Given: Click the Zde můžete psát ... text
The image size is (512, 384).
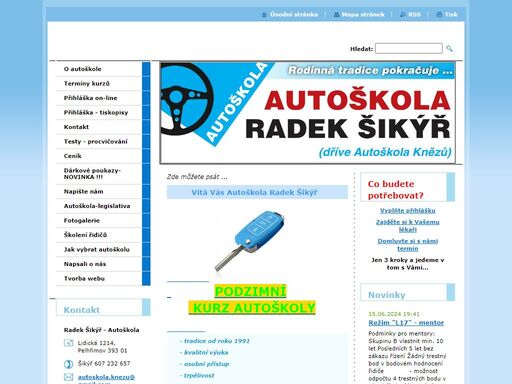Looking at the screenshot, I should click(197, 177).
